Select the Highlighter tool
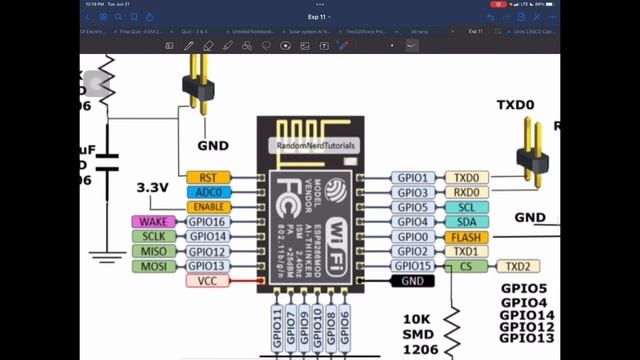Image resolution: width=640 pixels, height=360 pixels. pyautogui.click(x=228, y=46)
